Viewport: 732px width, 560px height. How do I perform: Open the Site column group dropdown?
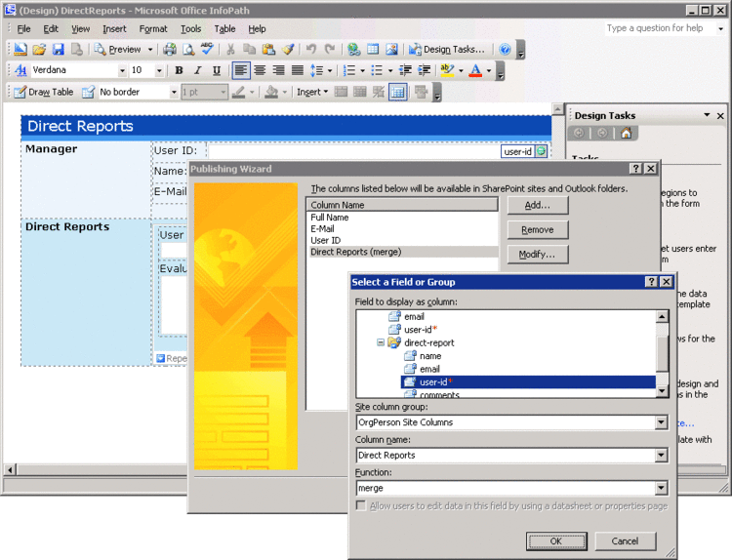(661, 422)
